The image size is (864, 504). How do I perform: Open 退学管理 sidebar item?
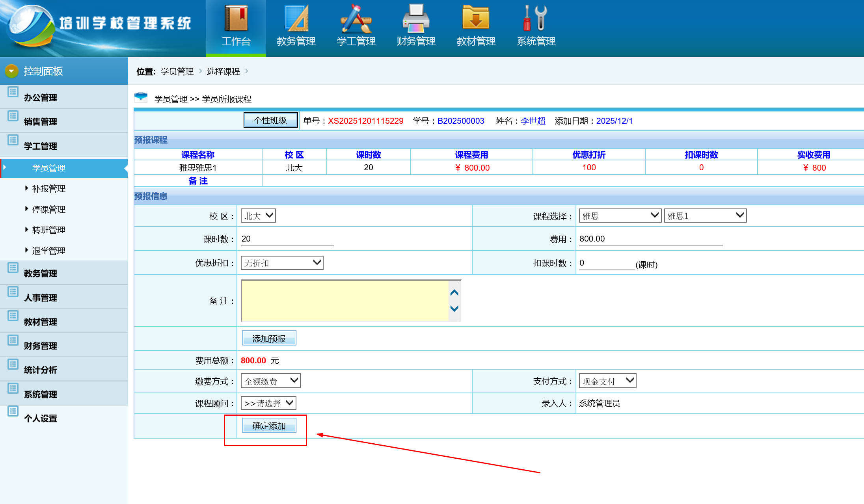click(x=48, y=251)
